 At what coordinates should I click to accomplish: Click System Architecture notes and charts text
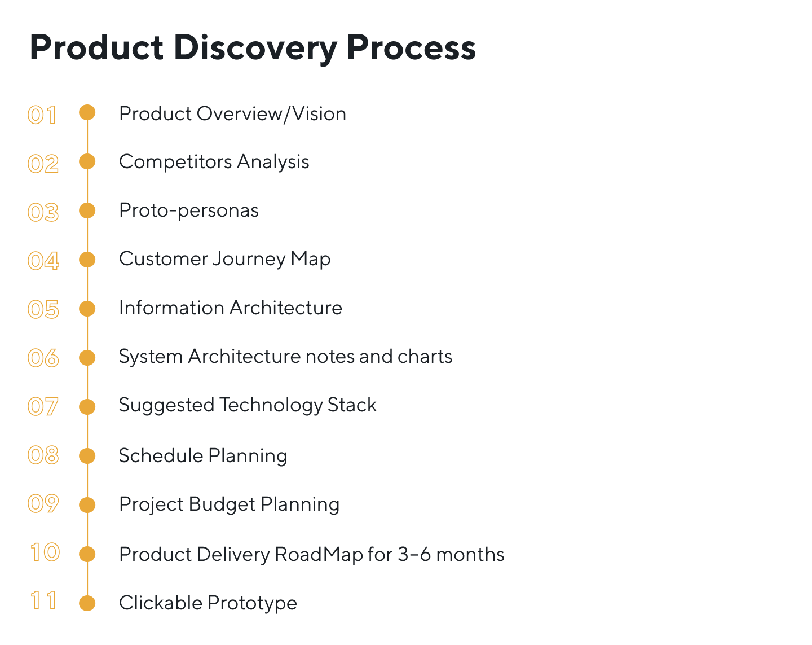coord(285,357)
